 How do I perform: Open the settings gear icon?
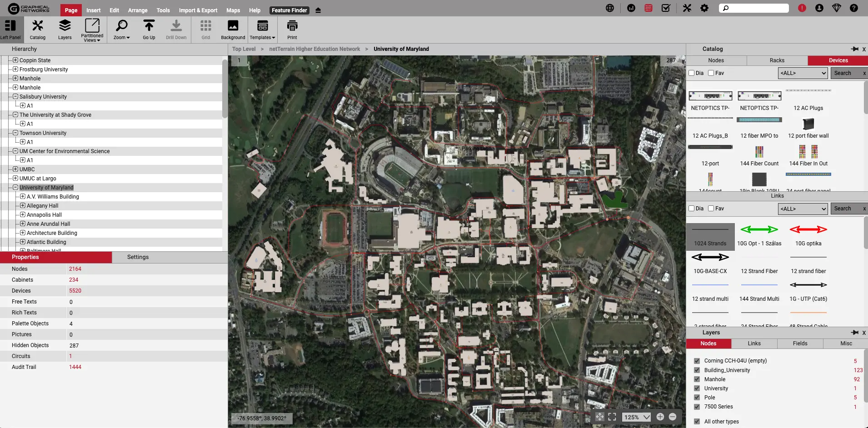click(x=704, y=8)
